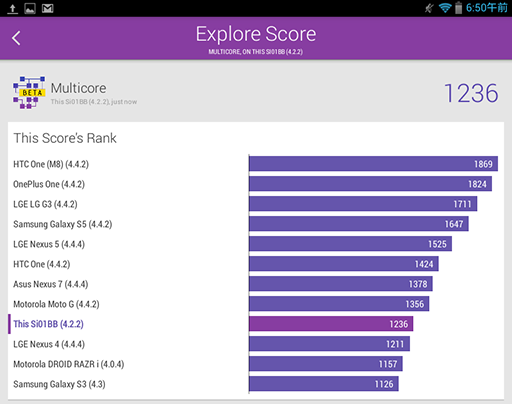Select the LGE LG G3 (4.4.2) row

click(256, 204)
